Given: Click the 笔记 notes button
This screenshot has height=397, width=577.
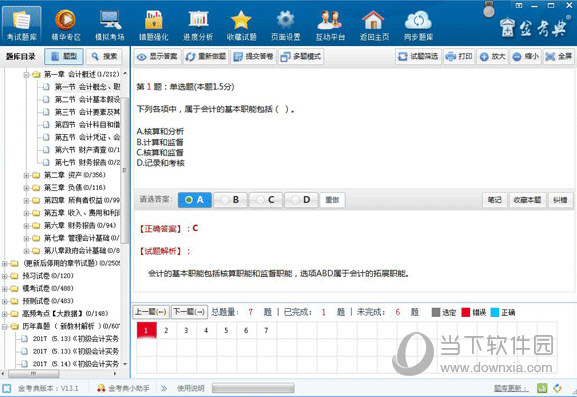Looking at the screenshot, I should click(x=495, y=200).
